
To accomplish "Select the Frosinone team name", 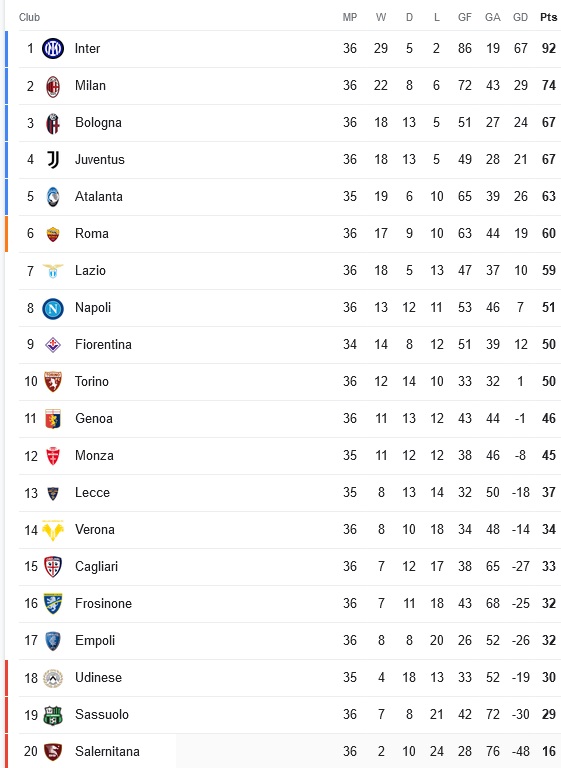I will click(103, 603).
